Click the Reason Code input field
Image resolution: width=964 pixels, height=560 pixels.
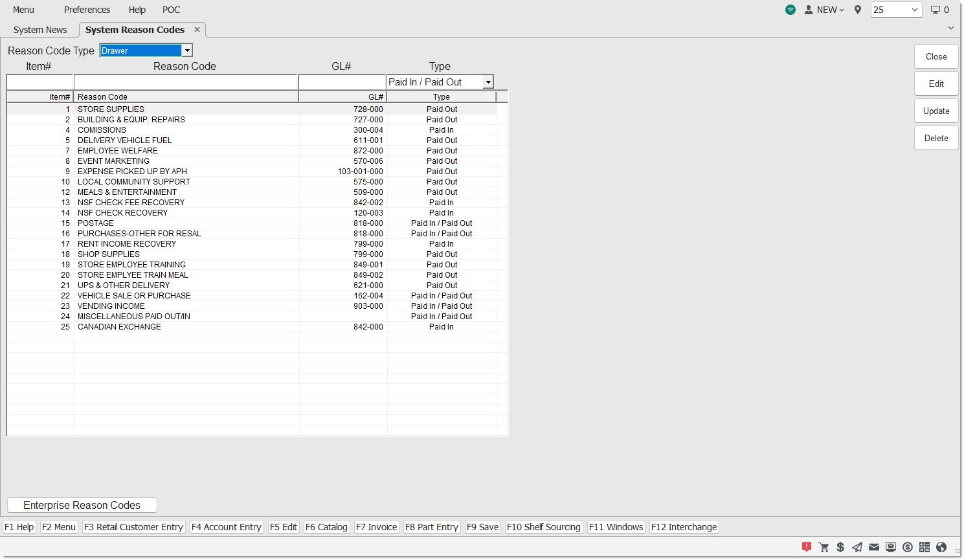pos(185,82)
